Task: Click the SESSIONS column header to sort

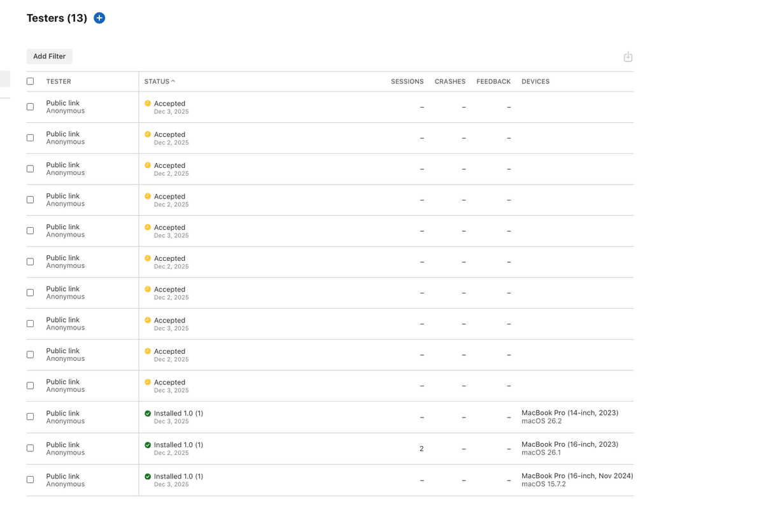Action: tap(407, 81)
